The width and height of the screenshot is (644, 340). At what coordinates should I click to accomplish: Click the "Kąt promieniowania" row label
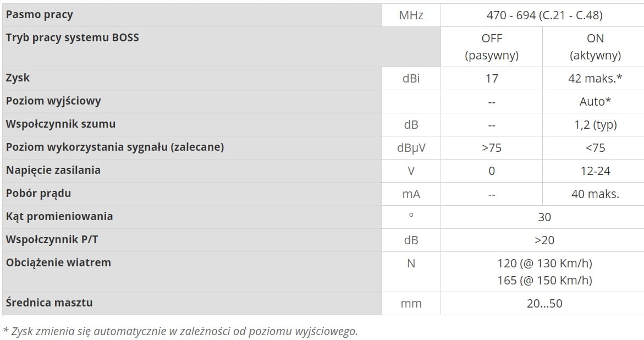click(59, 217)
